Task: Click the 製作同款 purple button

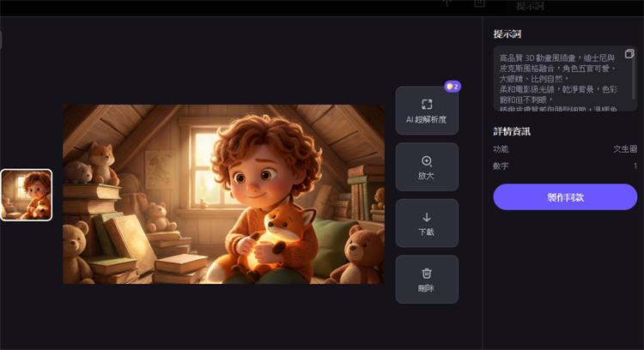Action: pos(565,197)
